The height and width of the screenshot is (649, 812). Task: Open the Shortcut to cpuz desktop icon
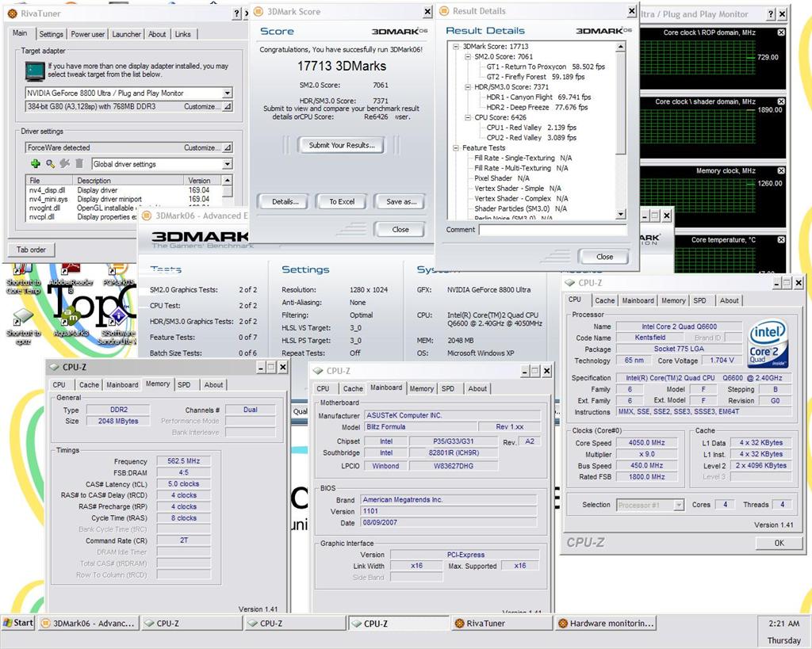23,326
